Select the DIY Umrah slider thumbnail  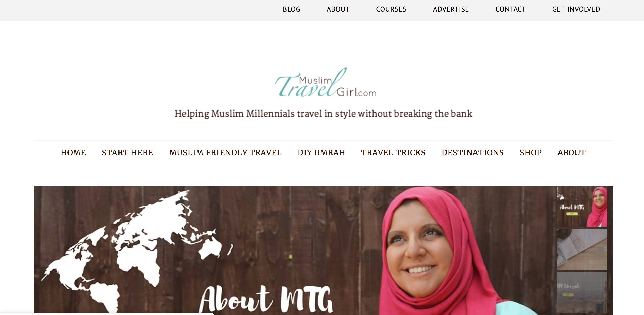coord(582,293)
